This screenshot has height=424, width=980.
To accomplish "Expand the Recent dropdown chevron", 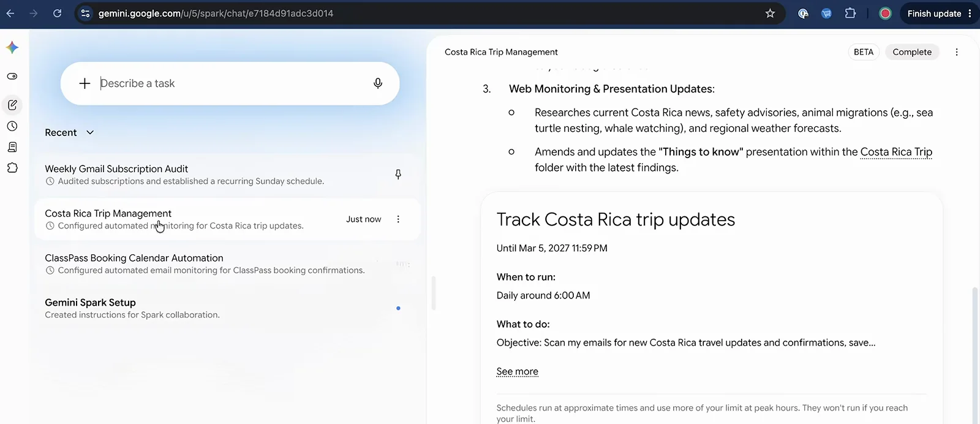I will [90, 132].
